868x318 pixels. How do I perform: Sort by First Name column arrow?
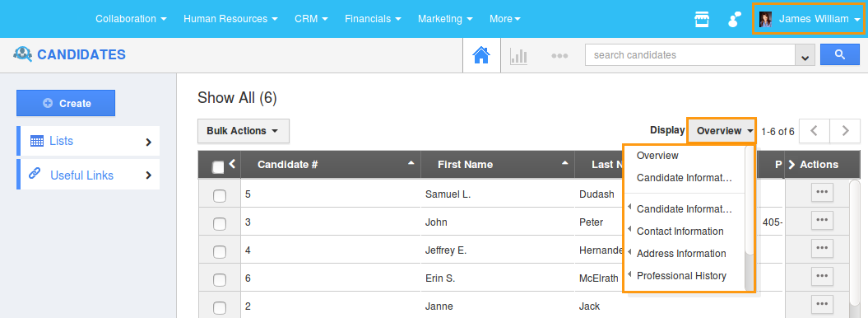pyautogui.click(x=565, y=163)
